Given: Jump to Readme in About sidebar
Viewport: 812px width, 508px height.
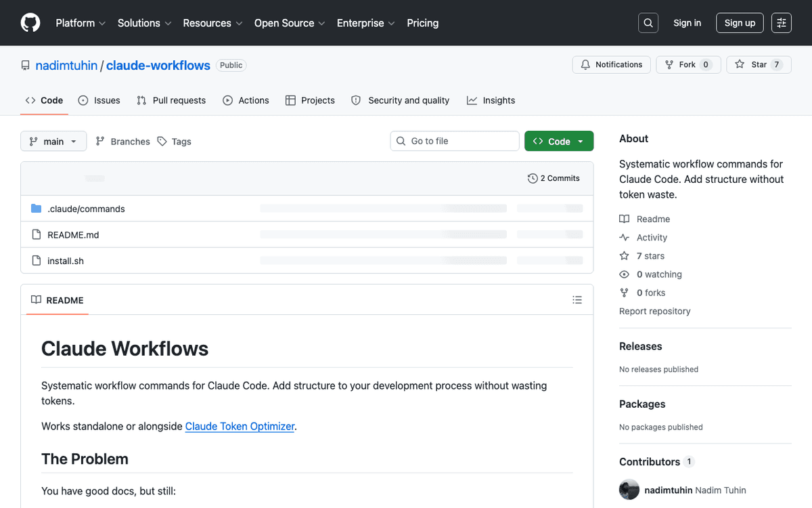Looking at the screenshot, I should pos(645,219).
